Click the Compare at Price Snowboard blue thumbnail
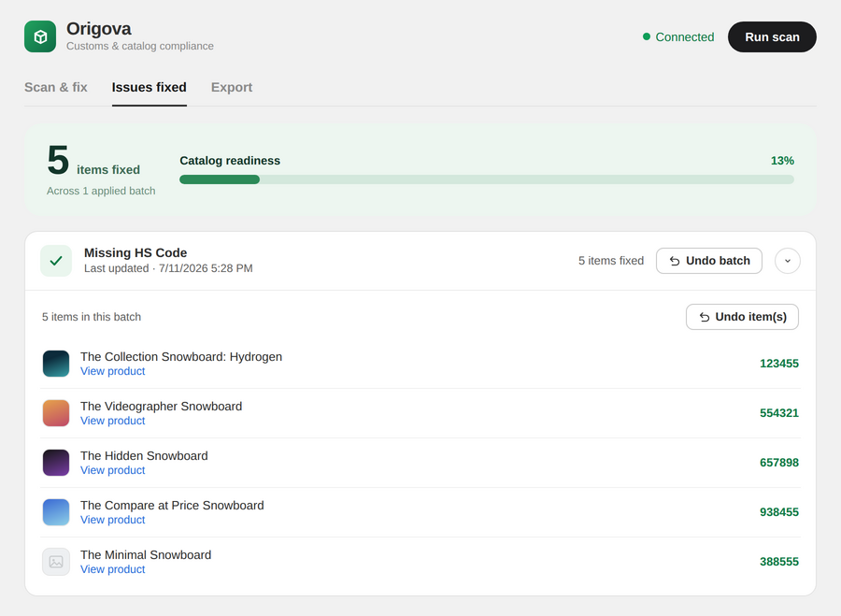This screenshot has height=616, width=841. [56, 512]
